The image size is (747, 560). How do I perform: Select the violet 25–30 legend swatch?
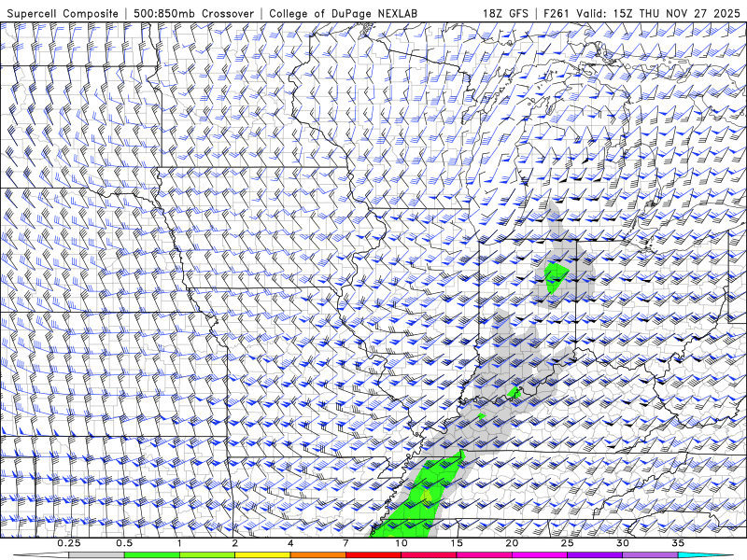point(595,555)
